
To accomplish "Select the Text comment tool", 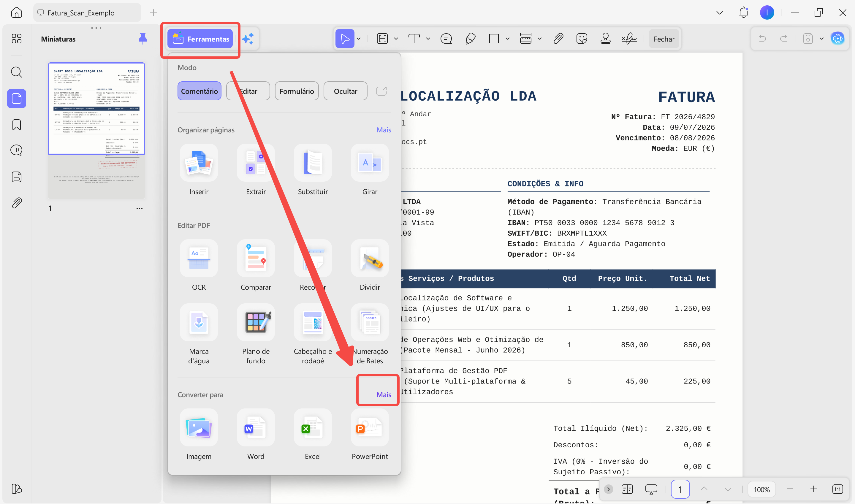I will pyautogui.click(x=414, y=39).
